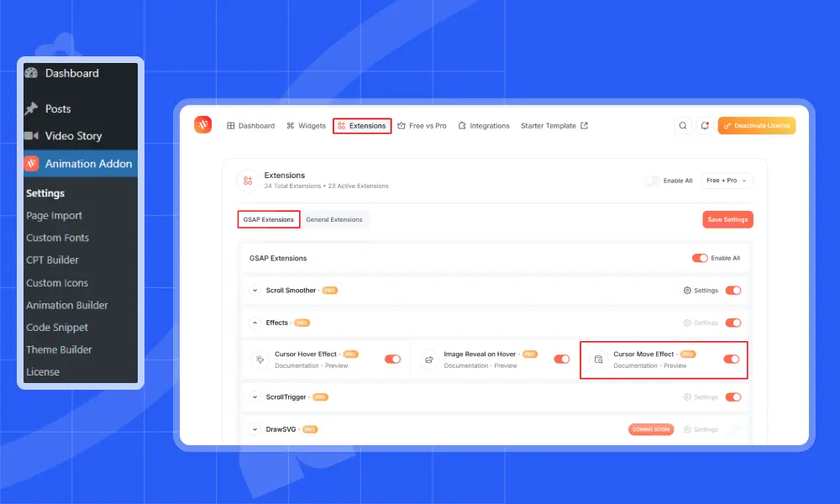Screen dimensions: 840x504
Task: Open Scroll Smoother settings gear
Action: [x=687, y=291]
